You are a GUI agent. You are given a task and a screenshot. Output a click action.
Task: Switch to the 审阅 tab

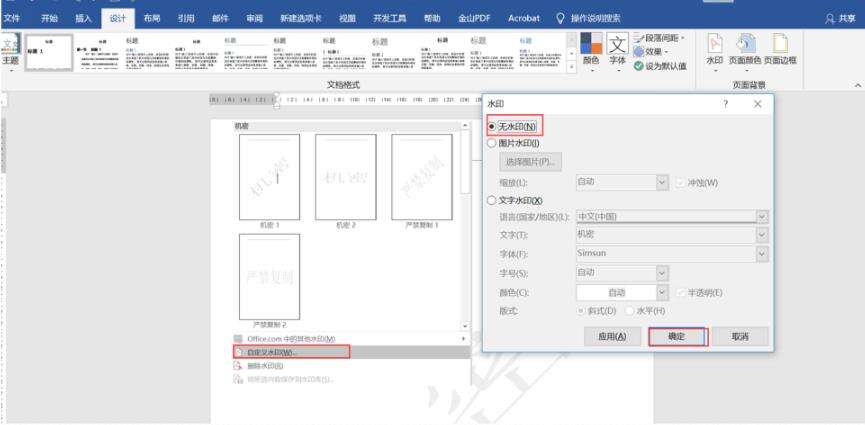coord(254,18)
